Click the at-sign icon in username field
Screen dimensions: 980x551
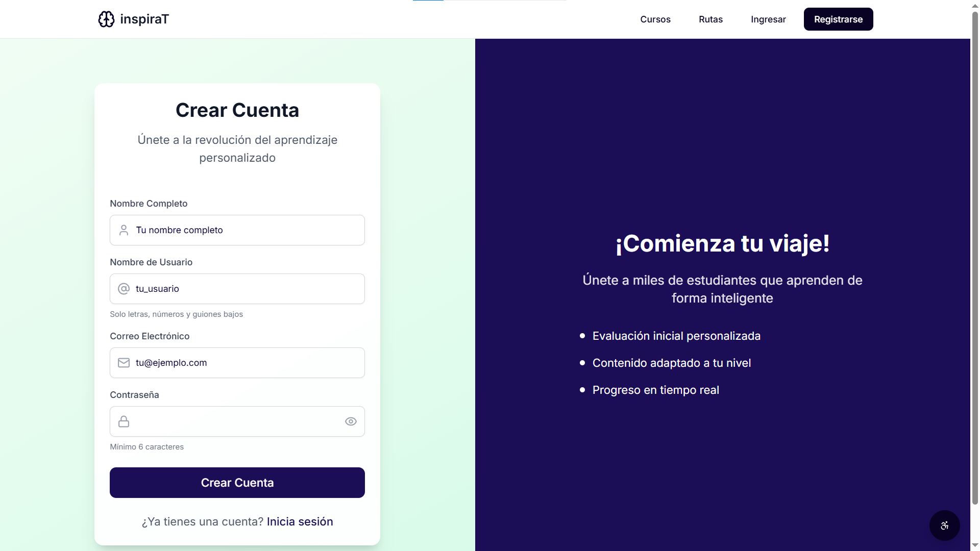point(124,289)
